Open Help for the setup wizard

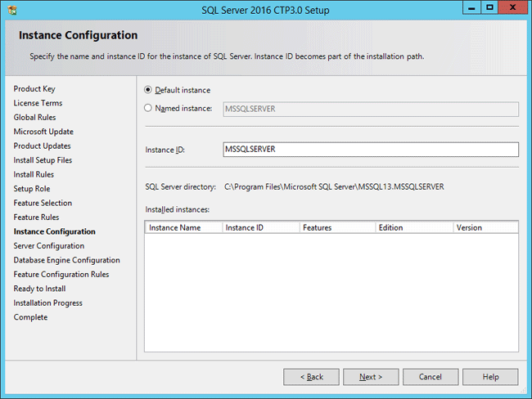tap(490, 377)
